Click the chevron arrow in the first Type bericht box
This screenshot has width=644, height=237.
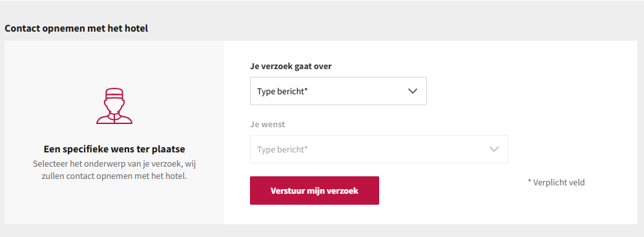[413, 91]
